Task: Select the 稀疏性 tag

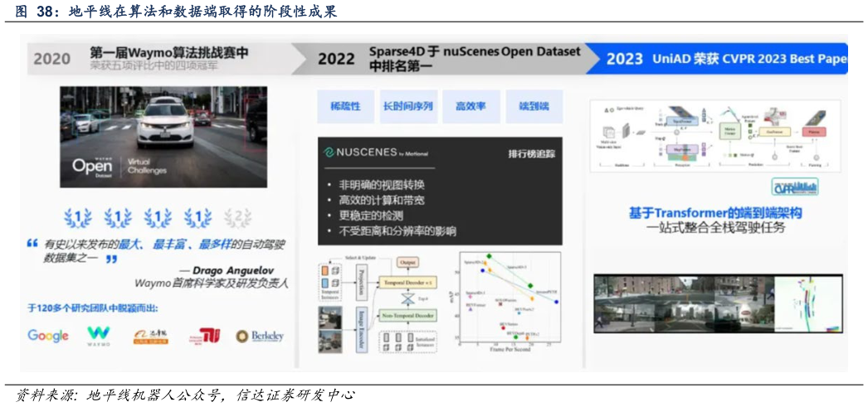Action: click(x=345, y=106)
